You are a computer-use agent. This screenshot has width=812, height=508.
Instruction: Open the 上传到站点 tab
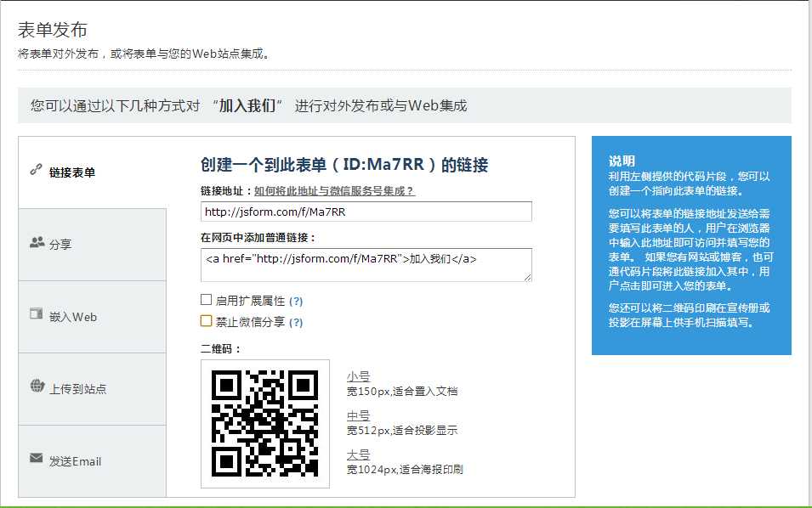coord(92,389)
